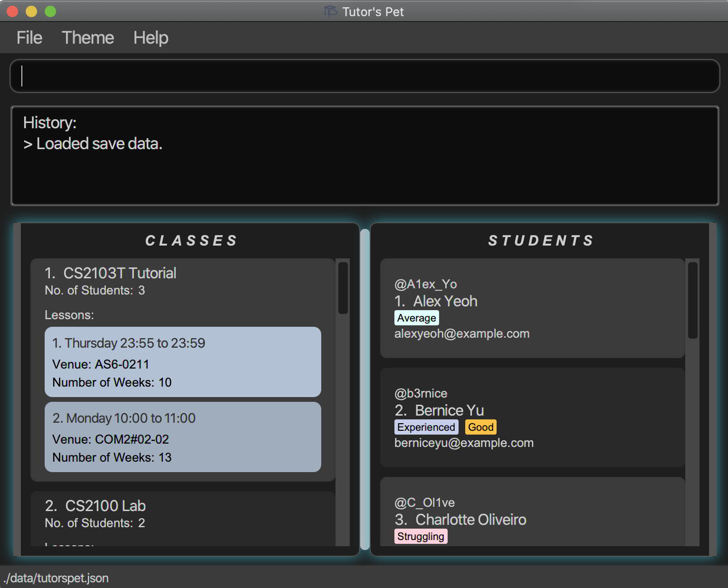This screenshot has width=728, height=588.
Task: Click the History result display box
Action: (x=364, y=156)
